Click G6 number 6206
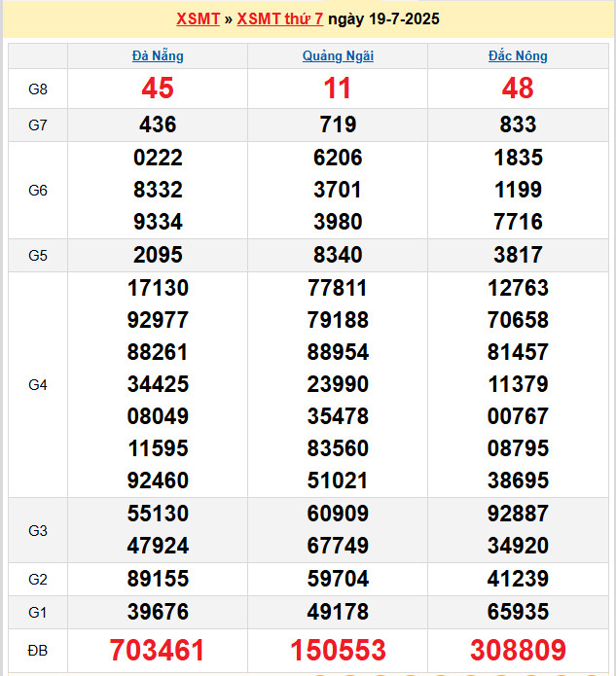Screen dimensions: 616x676 tap(338, 158)
